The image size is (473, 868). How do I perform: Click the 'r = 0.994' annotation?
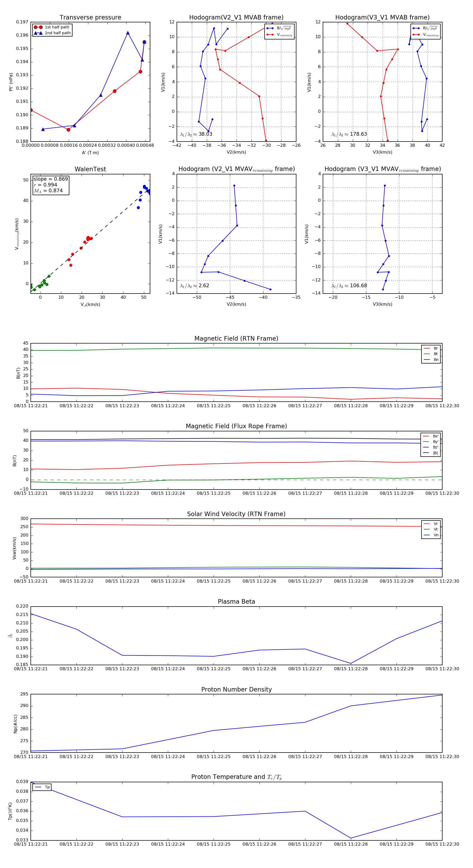[x=45, y=185]
